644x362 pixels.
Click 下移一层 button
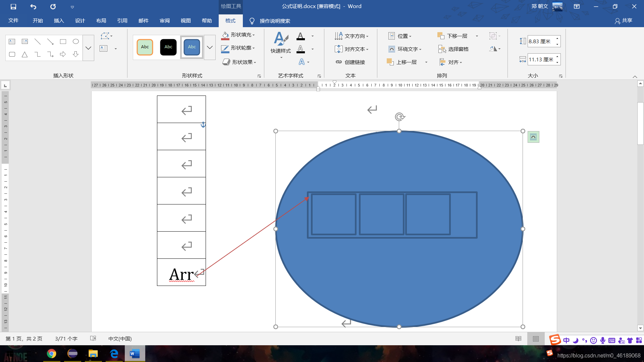click(453, 36)
